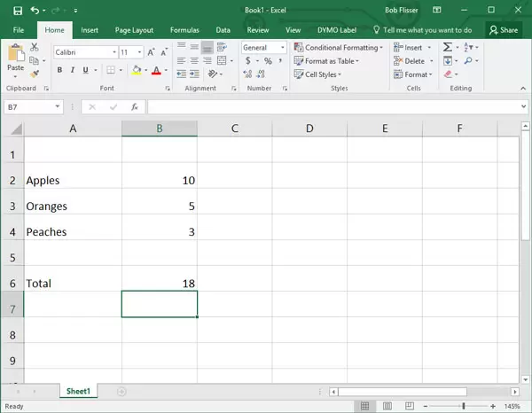532x413 pixels.
Task: Switch to the Page Layout tab
Action: click(x=134, y=29)
